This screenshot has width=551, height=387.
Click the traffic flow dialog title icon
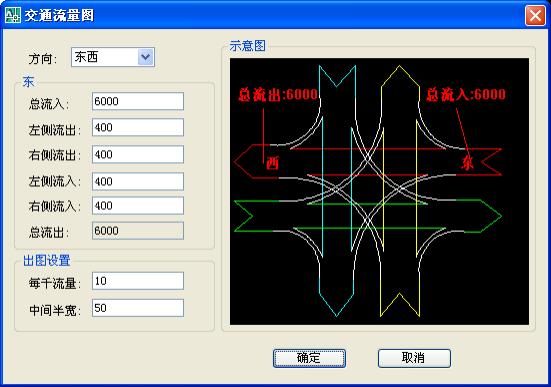tap(13, 15)
